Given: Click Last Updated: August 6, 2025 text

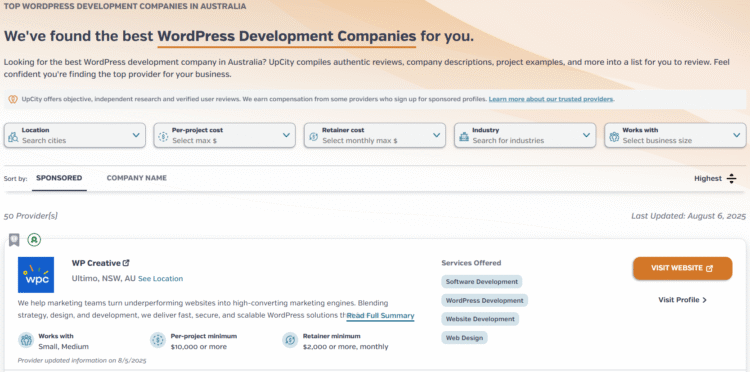Looking at the screenshot, I should (688, 216).
